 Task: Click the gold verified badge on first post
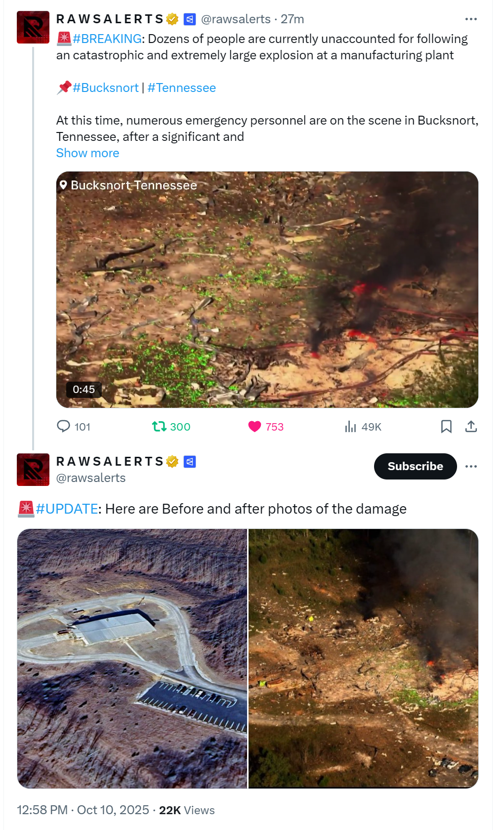pyautogui.click(x=172, y=19)
